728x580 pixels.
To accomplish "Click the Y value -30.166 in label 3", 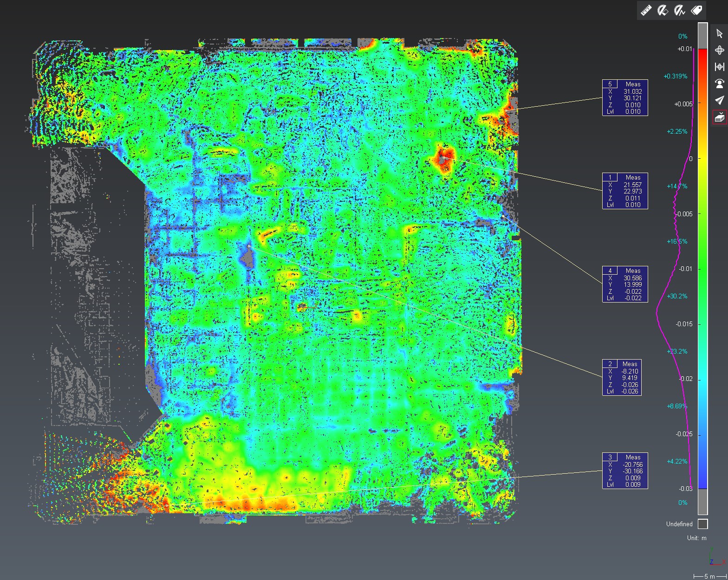I will [632, 471].
